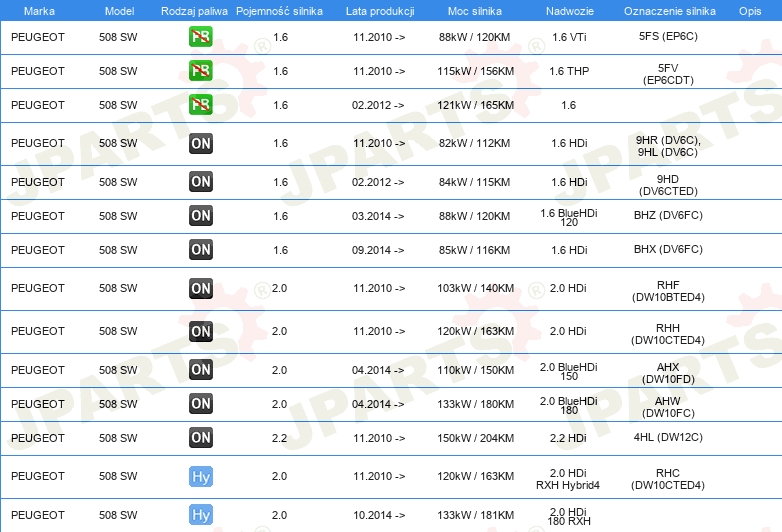Screen dimensions: 782x532
Task: Click engine capacity 2.2
Action: 279,438
